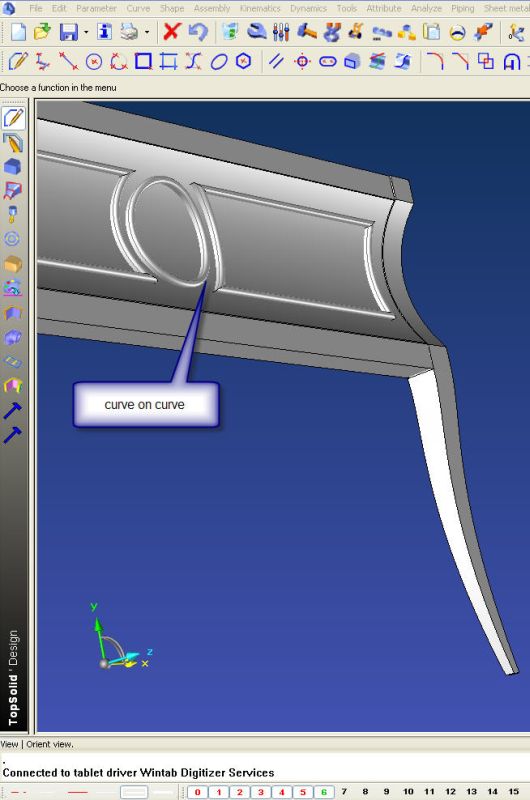This screenshot has height=800, width=530.
Task: Select the Polygon hexagon tool
Action: [244, 61]
